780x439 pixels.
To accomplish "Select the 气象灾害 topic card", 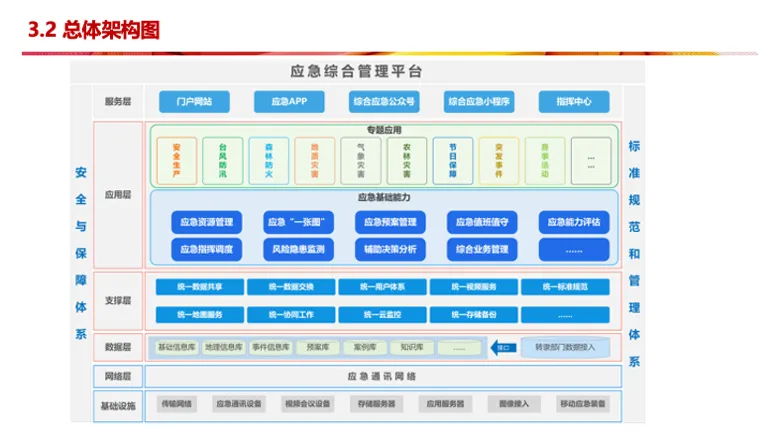I will [x=361, y=161].
